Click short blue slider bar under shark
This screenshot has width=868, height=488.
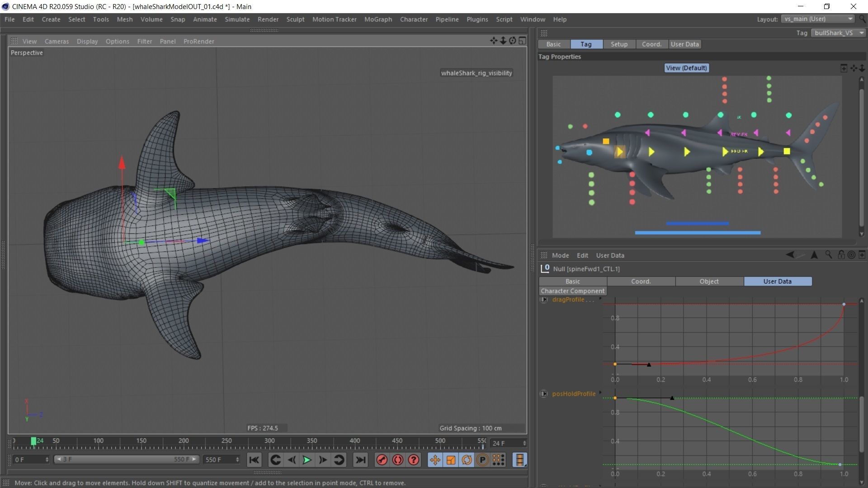697,223
